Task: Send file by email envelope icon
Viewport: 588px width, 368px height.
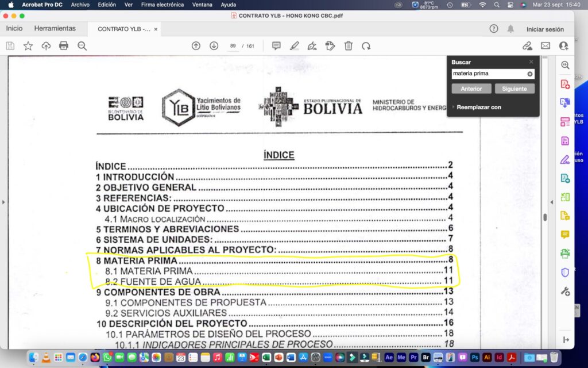Action: (545, 46)
